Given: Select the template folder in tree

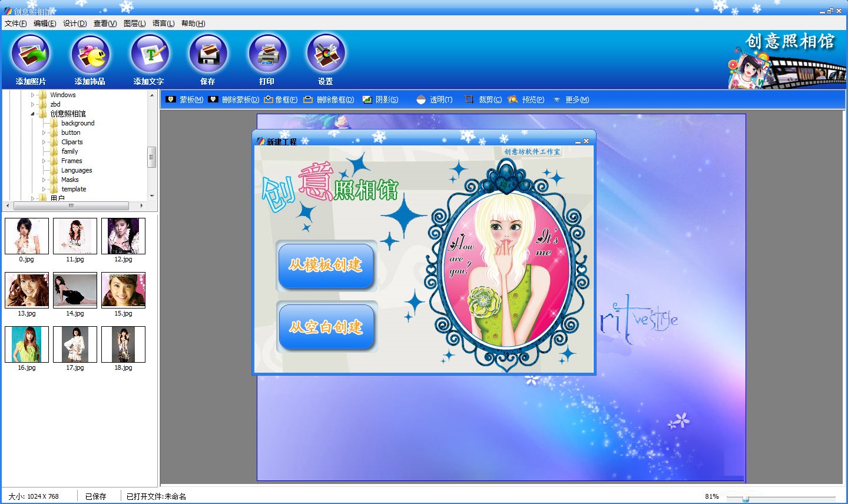Looking at the screenshot, I should tap(74, 189).
